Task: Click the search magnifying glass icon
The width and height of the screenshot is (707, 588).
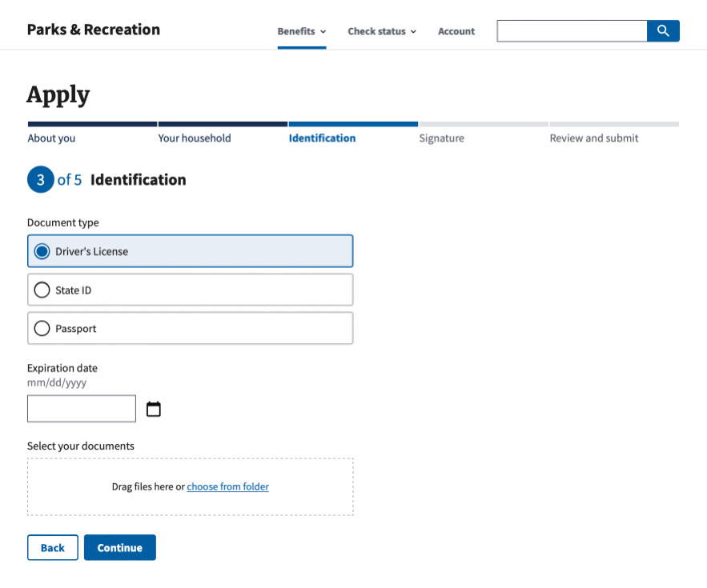Action: pos(663,30)
